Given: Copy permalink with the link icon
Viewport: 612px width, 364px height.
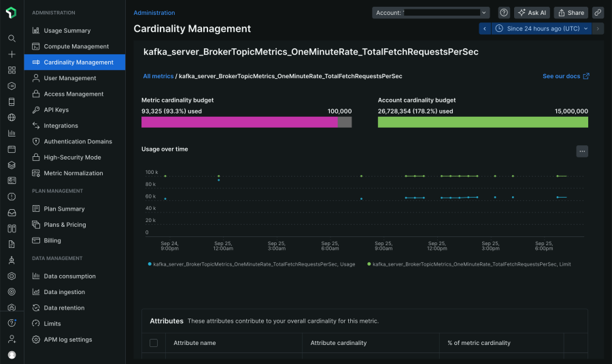Looking at the screenshot, I should [598, 13].
